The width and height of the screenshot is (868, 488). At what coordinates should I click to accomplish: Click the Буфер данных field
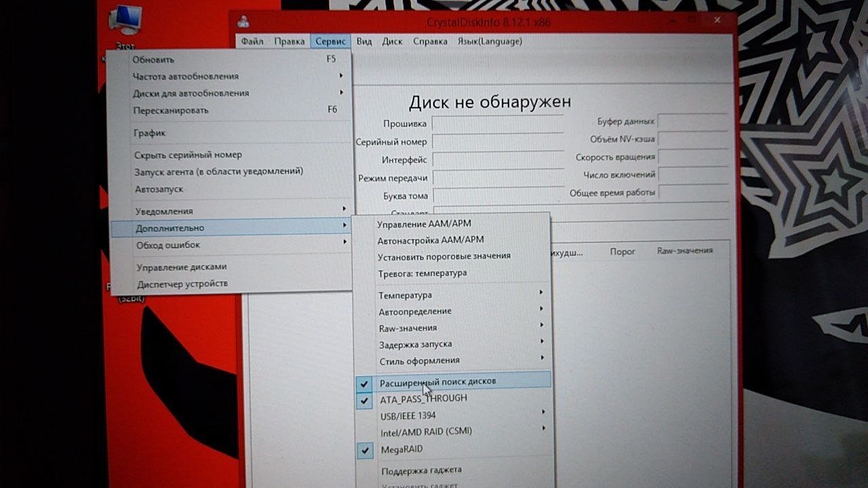click(x=692, y=122)
